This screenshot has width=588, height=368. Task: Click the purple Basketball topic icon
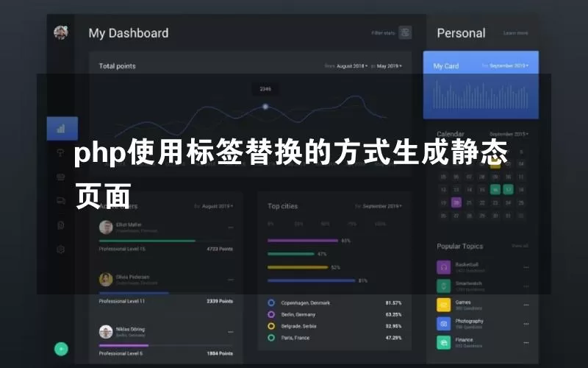[444, 267]
